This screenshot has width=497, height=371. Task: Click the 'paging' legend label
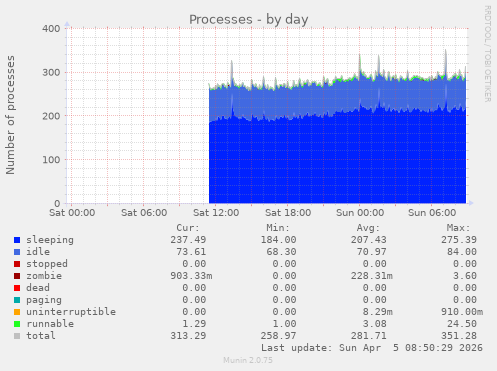click(44, 300)
